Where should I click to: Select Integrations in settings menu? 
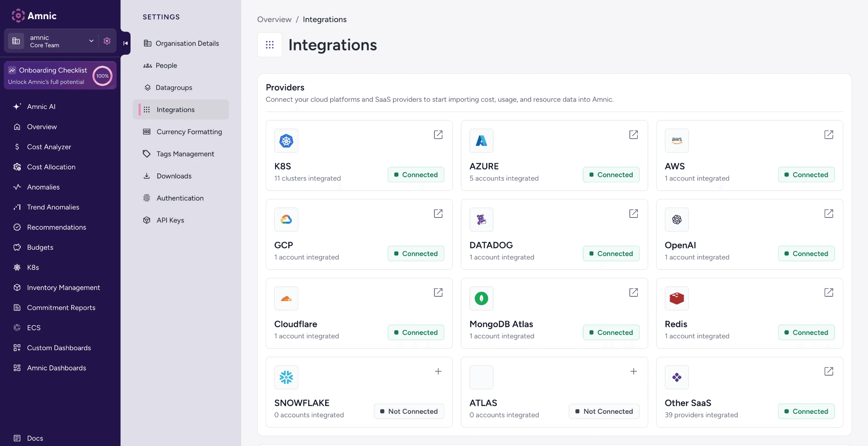181,109
